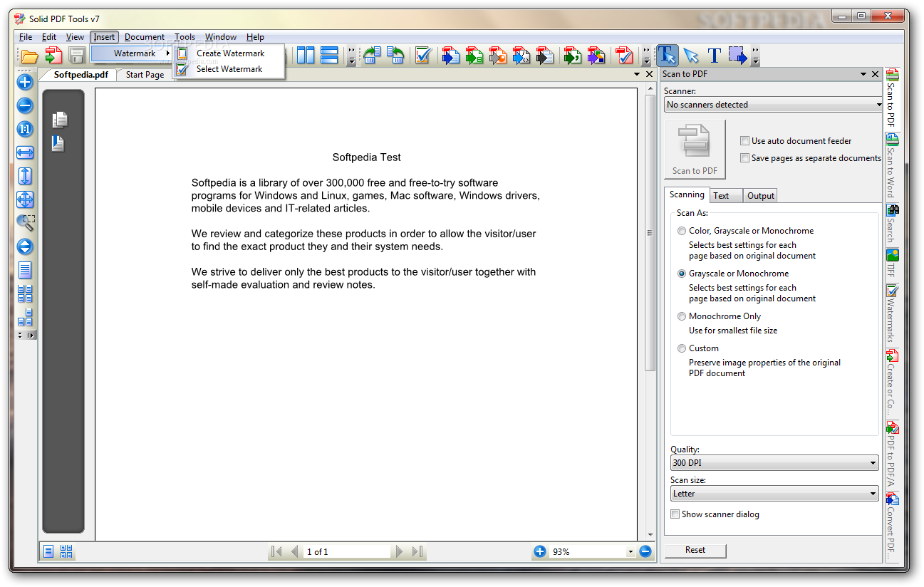Click the PDF/A red checkmark toolbar icon
Image resolution: width=924 pixels, height=587 pixels.
625,55
